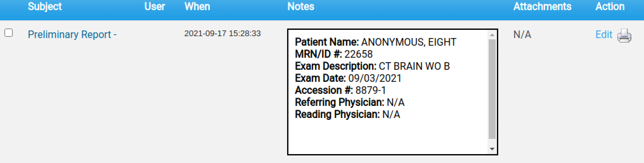Click the Notes column header
644x163 pixels.
coord(301,6)
